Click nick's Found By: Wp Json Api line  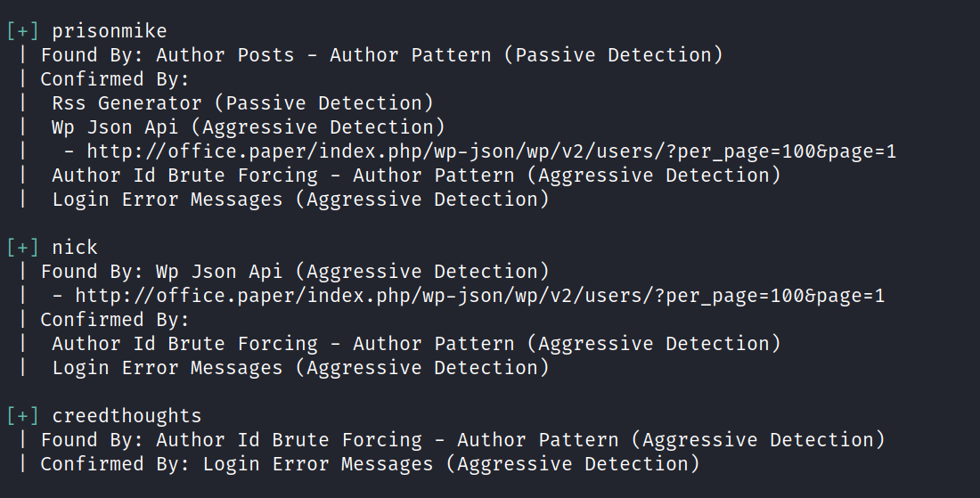tap(295, 272)
